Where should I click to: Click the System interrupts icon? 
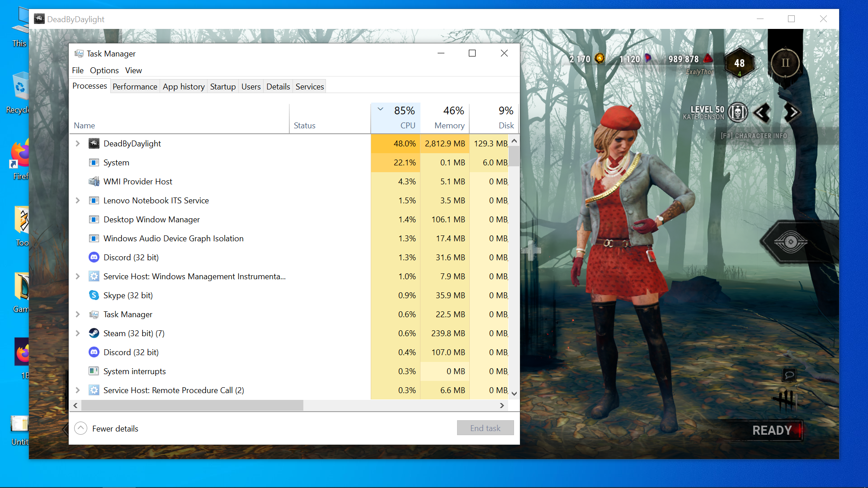click(94, 371)
